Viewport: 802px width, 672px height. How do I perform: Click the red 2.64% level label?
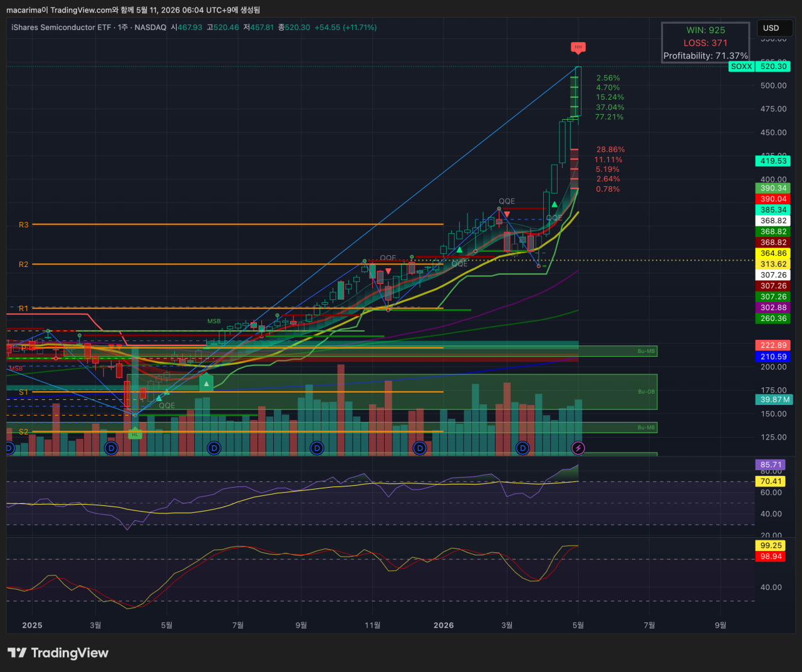click(608, 179)
